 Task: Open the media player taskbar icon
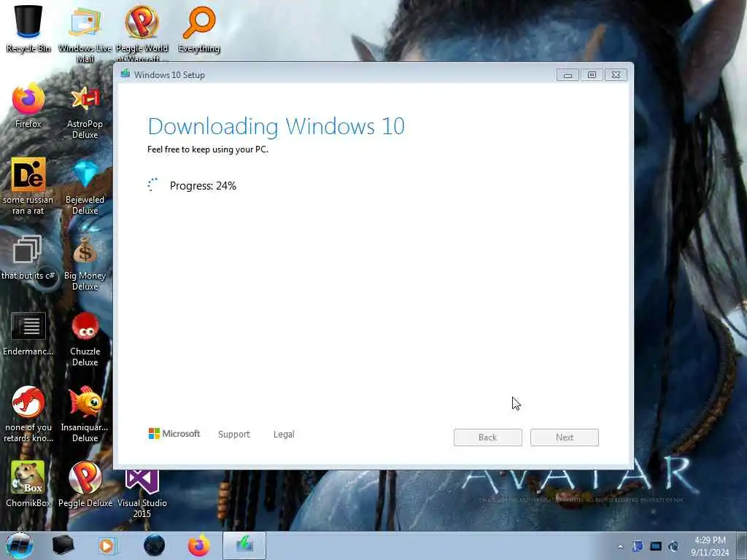click(108, 545)
